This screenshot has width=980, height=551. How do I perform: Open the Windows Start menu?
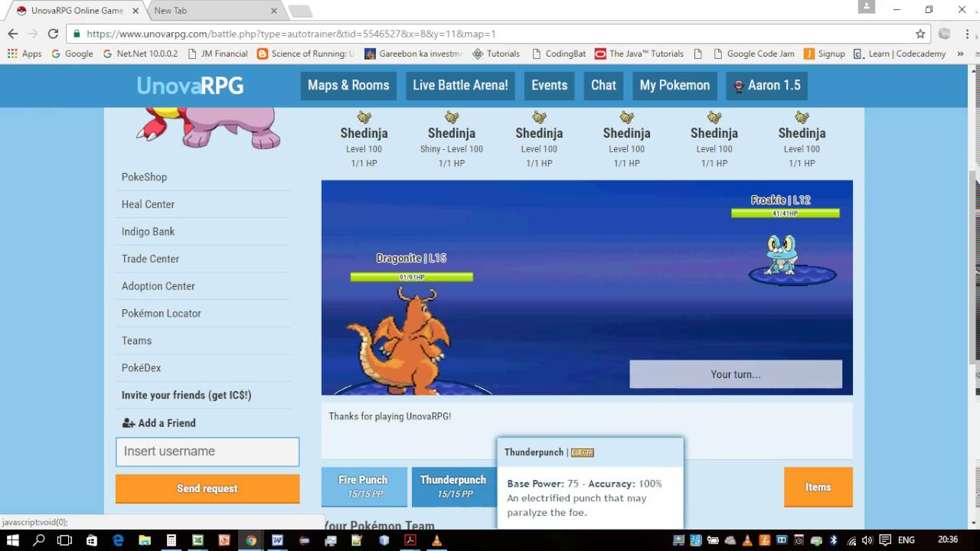[x=13, y=540]
